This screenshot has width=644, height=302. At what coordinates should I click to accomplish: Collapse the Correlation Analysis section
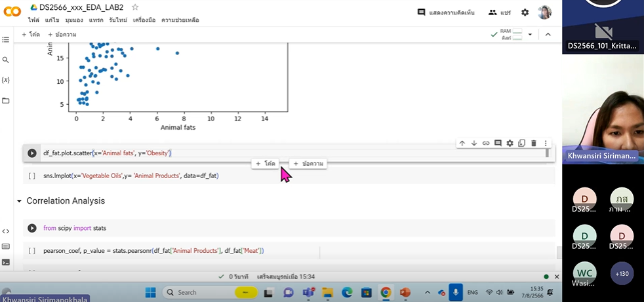(19, 201)
